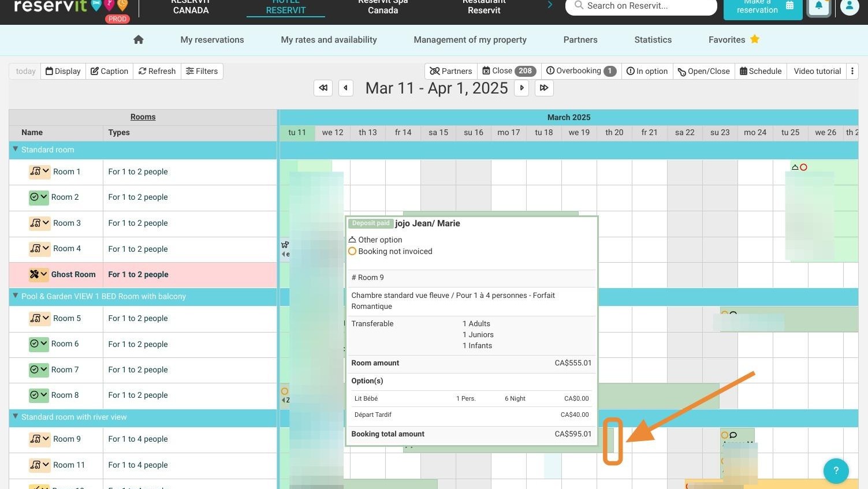Image resolution: width=868 pixels, height=489 pixels.
Task: Go to the home page icon
Action: pos(138,40)
